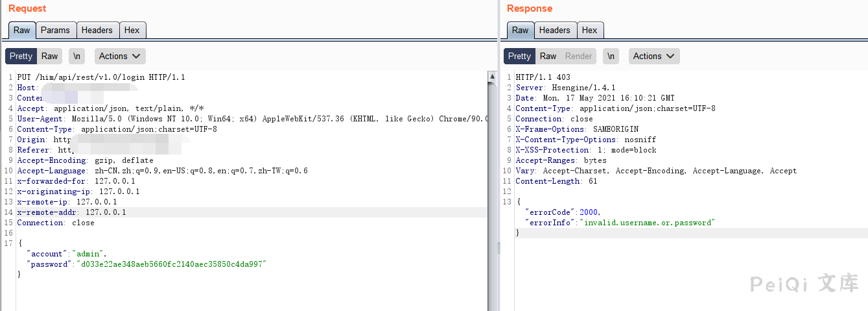Open the Actions dropdown in Request panel
This screenshot has width=868, height=311.
click(x=120, y=56)
